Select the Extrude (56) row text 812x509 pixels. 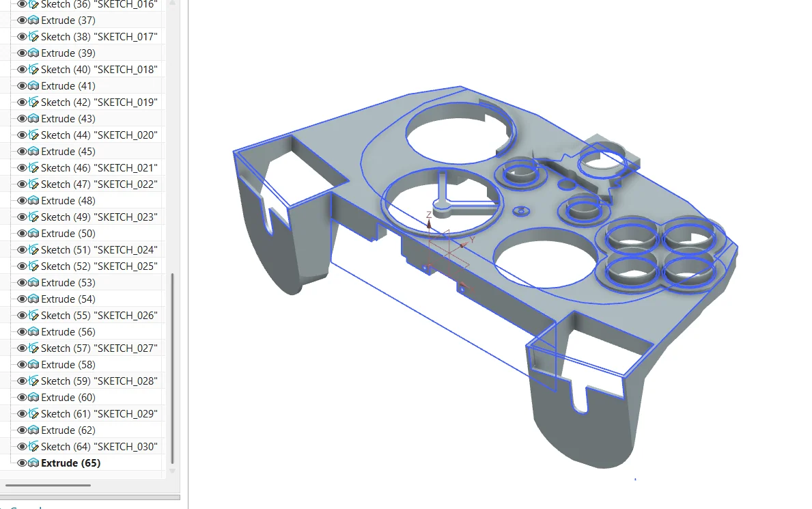click(68, 332)
